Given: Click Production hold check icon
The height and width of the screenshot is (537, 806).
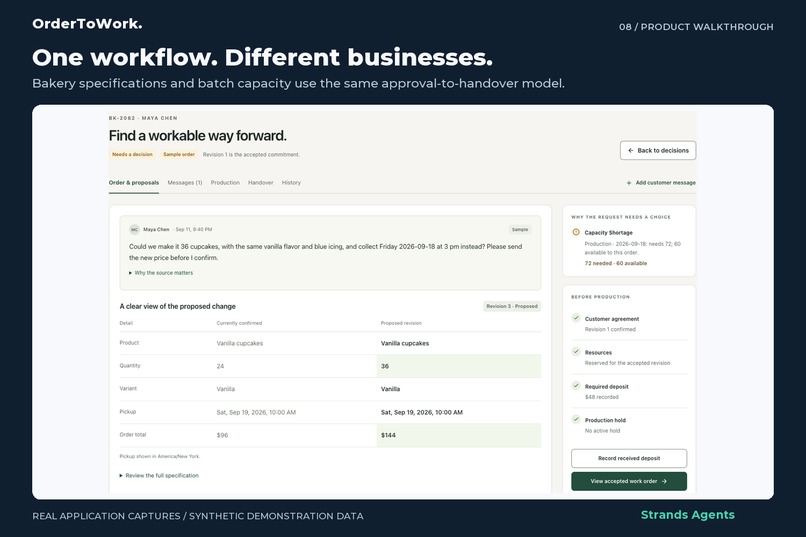Looking at the screenshot, I should point(576,419).
